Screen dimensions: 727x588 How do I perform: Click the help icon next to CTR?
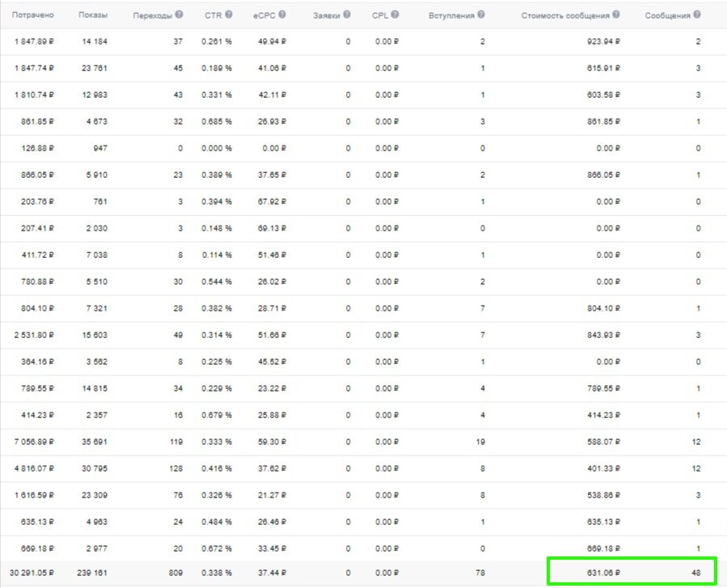click(x=229, y=15)
